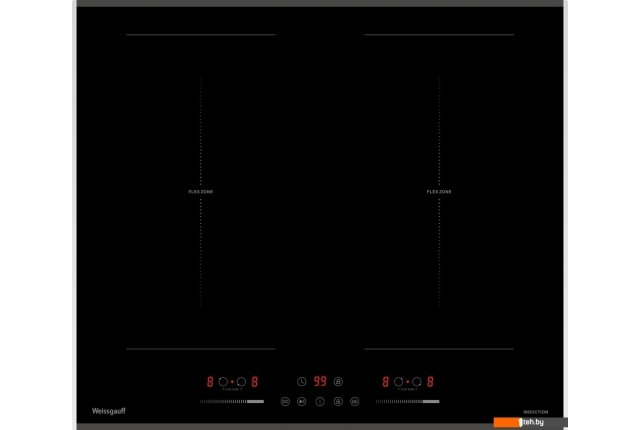
Task: Tap the leftmost icon in the bottom control row
Action: [285, 401]
